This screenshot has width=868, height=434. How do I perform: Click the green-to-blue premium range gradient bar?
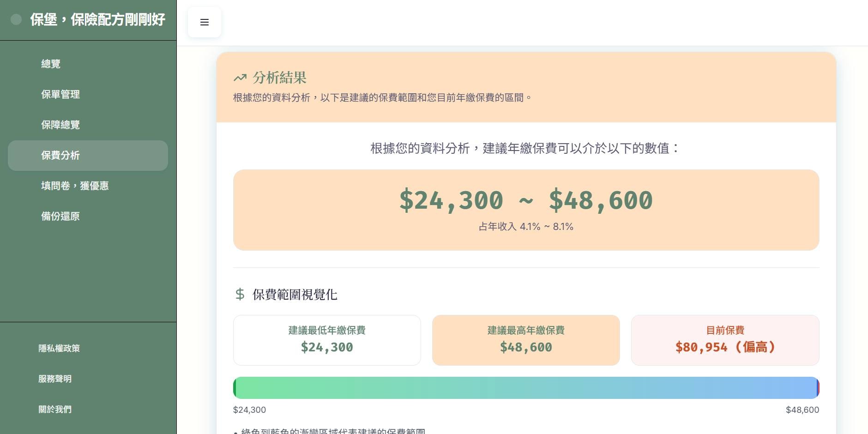[x=526, y=388]
